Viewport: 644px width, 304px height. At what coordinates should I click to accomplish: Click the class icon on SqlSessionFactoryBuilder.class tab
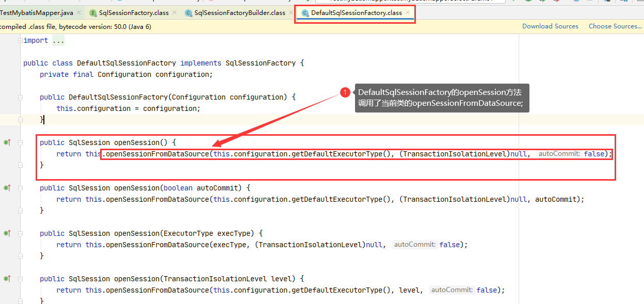188,13
